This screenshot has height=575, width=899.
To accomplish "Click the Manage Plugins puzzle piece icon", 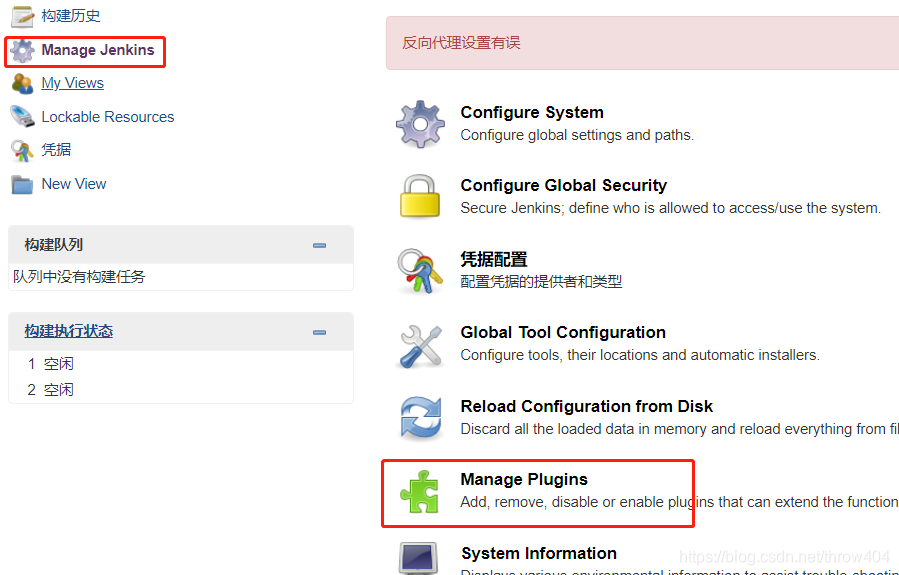I will pos(420,492).
